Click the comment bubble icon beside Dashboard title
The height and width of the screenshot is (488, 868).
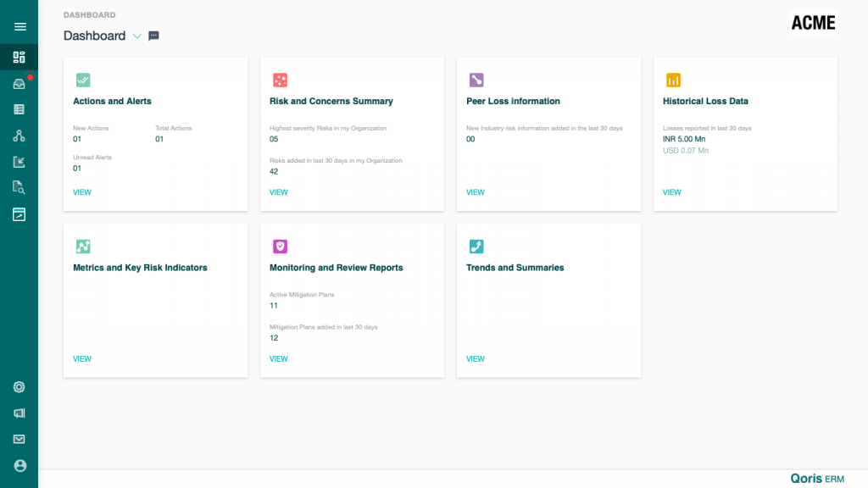[x=154, y=36]
